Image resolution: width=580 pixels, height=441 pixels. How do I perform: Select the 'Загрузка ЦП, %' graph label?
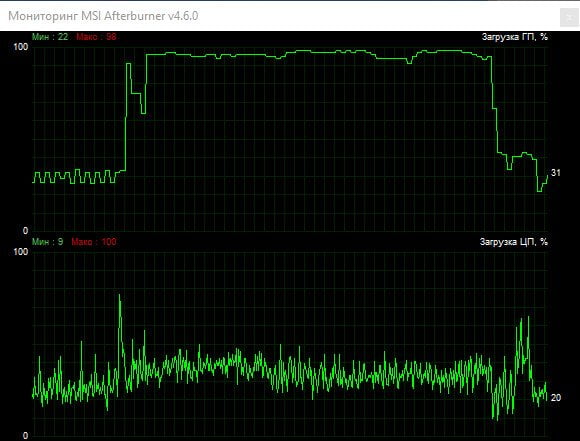pyautogui.click(x=514, y=242)
